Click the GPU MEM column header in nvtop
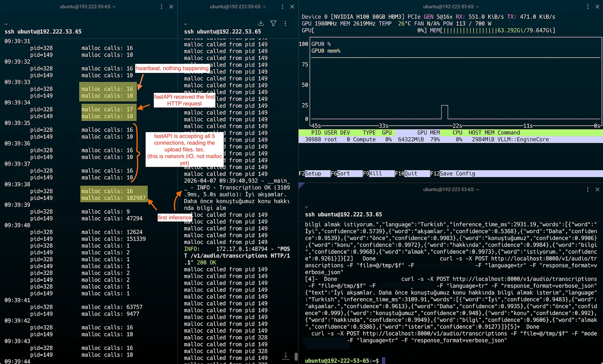Screen dimensions: 603x364 [428, 133]
